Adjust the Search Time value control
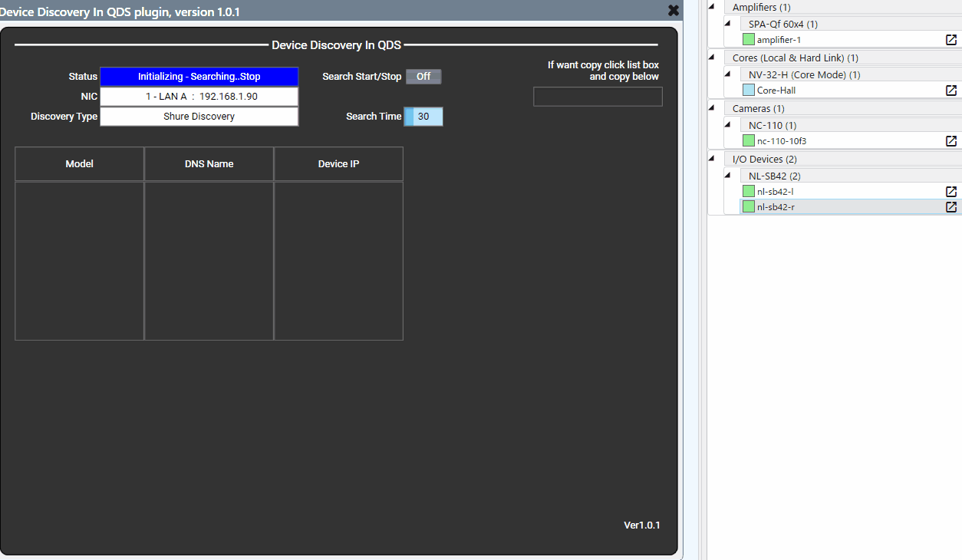Screen dimensions: 962x560 (423, 117)
